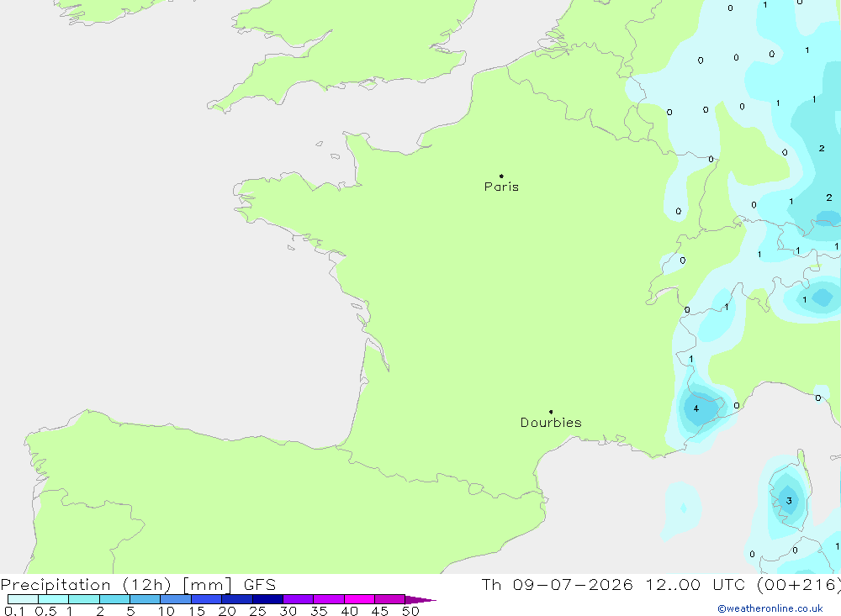The image size is (841, 616).
Task: Pick the legend swatch between 35 and 40
Action: [329, 599]
